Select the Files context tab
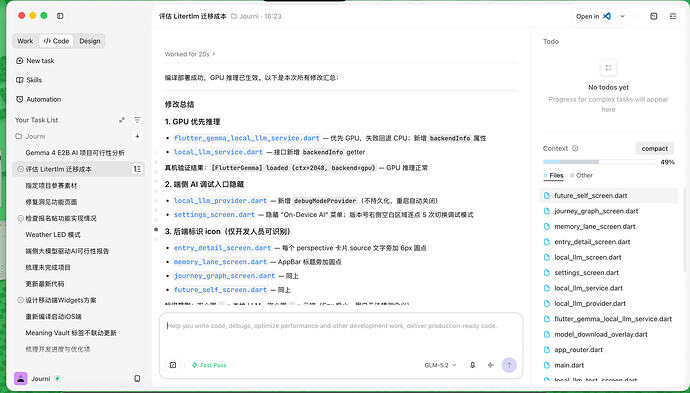This screenshot has width=690, height=393. (554, 175)
